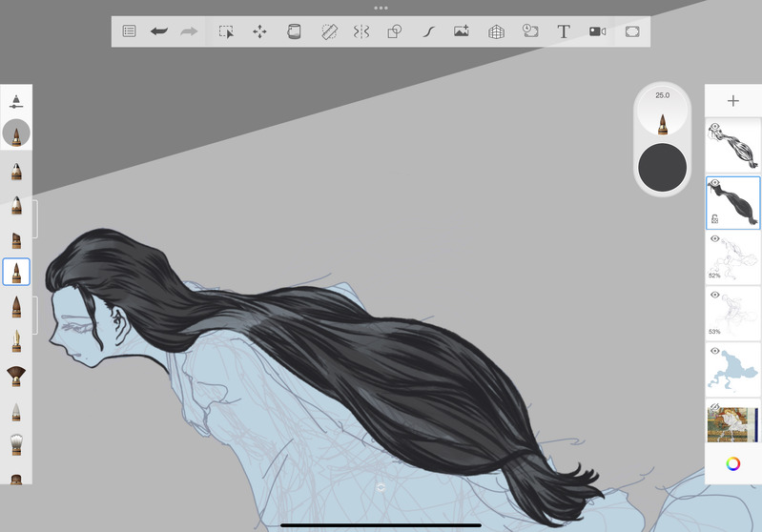Open color puck dark gray circle
This screenshot has height=532, width=762.
coord(663,167)
